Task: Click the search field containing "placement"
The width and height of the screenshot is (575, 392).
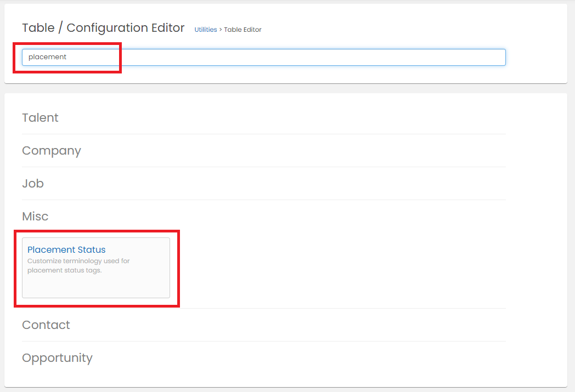Action: pyautogui.click(x=263, y=57)
